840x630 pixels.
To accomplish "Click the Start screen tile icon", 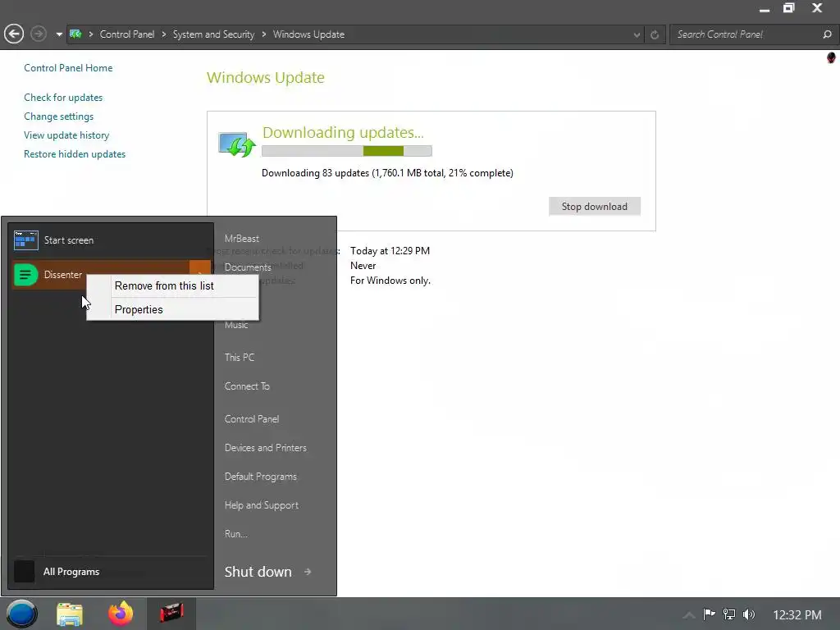I will (25, 240).
